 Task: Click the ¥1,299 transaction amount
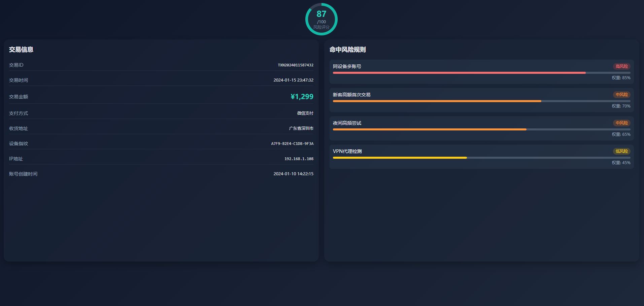point(302,97)
